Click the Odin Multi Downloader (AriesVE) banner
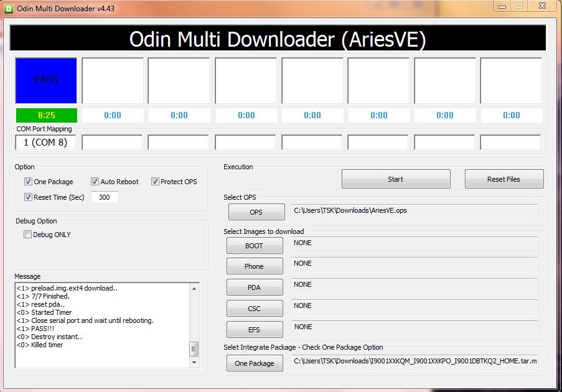This screenshot has width=562, height=392. pyautogui.click(x=278, y=39)
